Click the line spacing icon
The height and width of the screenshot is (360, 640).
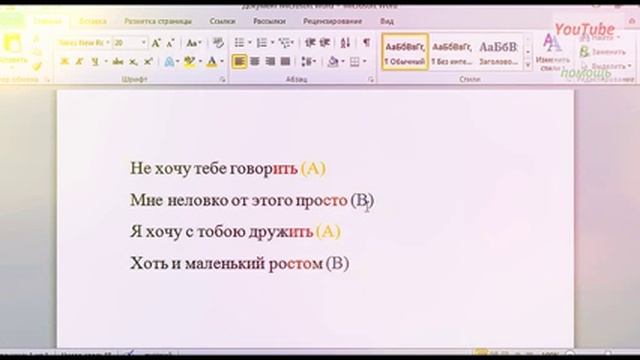(307, 62)
